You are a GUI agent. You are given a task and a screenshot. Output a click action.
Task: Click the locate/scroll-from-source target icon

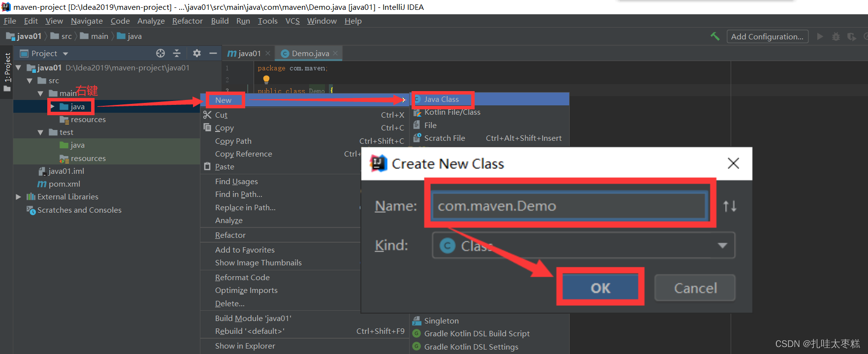pos(161,53)
